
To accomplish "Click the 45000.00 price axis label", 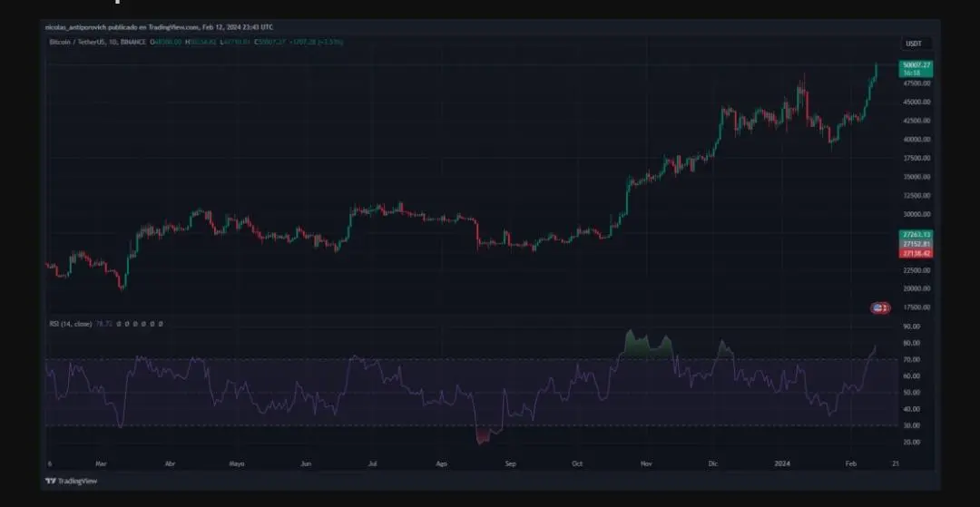I will tap(917, 102).
